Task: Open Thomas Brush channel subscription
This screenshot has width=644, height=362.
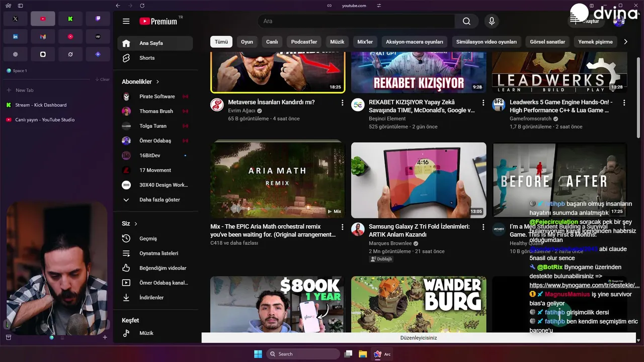Action: [x=155, y=111]
